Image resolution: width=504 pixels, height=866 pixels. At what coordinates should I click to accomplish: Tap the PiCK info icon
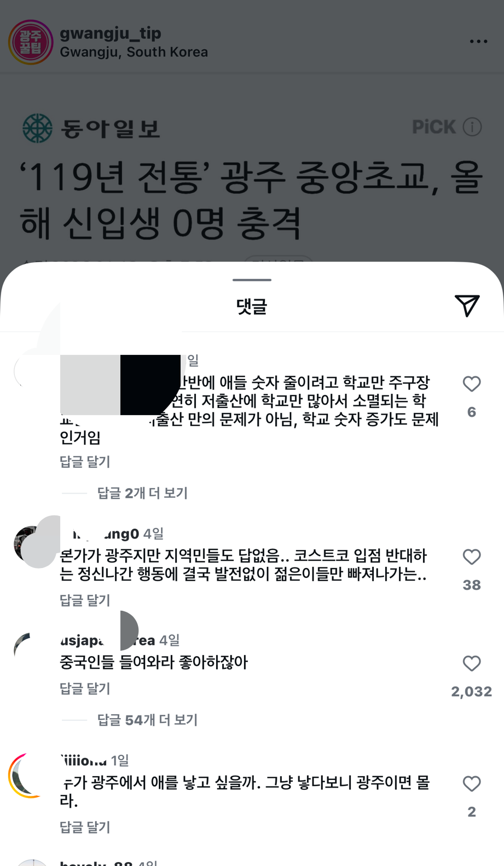click(x=472, y=127)
